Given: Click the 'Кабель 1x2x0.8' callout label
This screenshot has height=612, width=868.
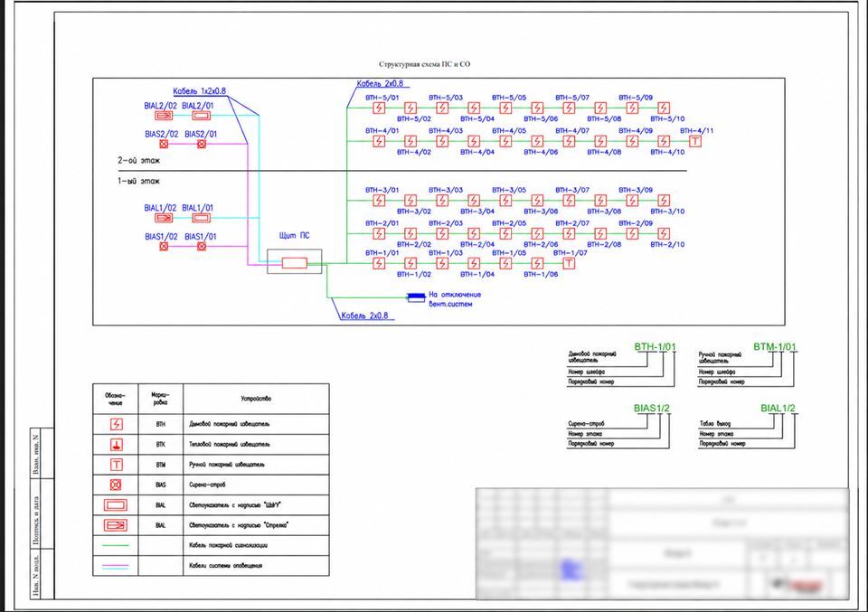Looking at the screenshot, I should pyautogui.click(x=199, y=91).
